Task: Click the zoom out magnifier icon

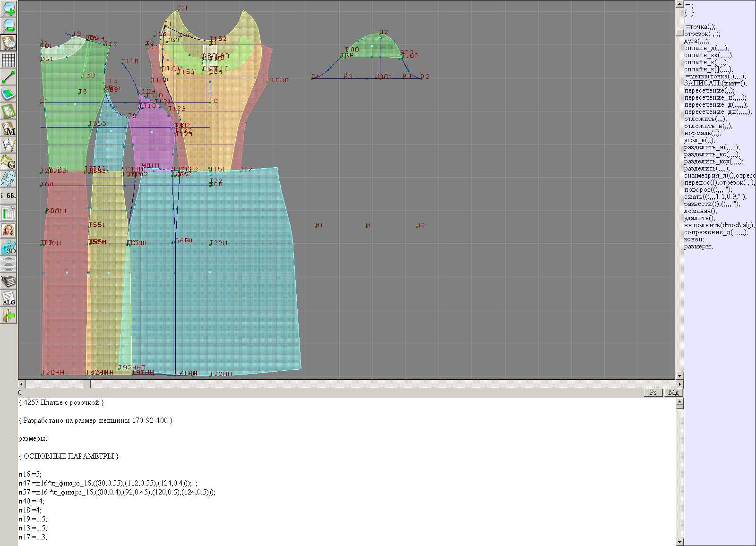Action: coord(9,26)
